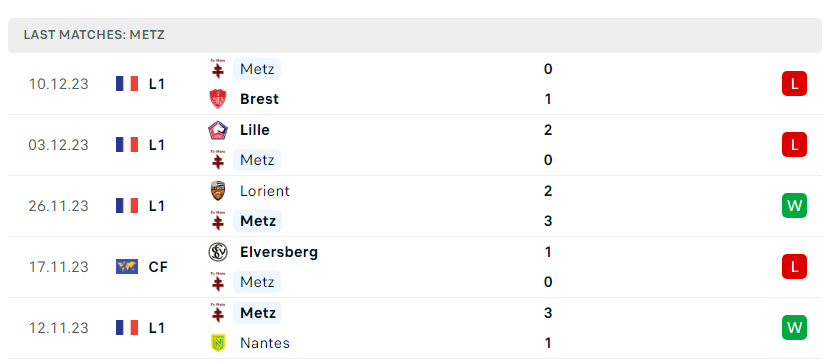Click the Brest club crest icon

(x=218, y=99)
